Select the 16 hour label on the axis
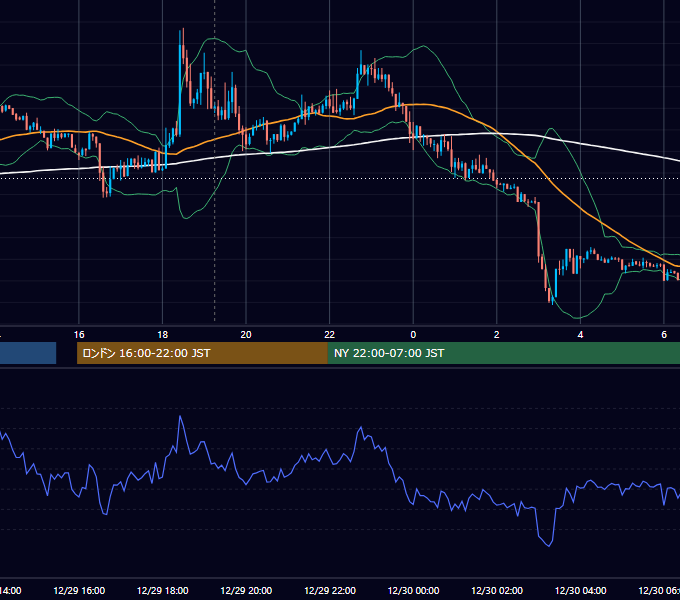 click(x=79, y=335)
